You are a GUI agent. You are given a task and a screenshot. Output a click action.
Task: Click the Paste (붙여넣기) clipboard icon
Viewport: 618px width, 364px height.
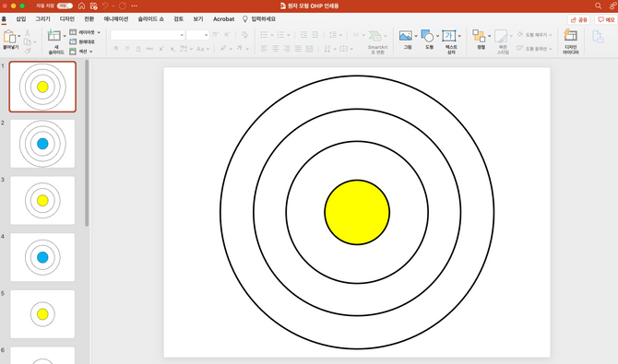[9, 37]
